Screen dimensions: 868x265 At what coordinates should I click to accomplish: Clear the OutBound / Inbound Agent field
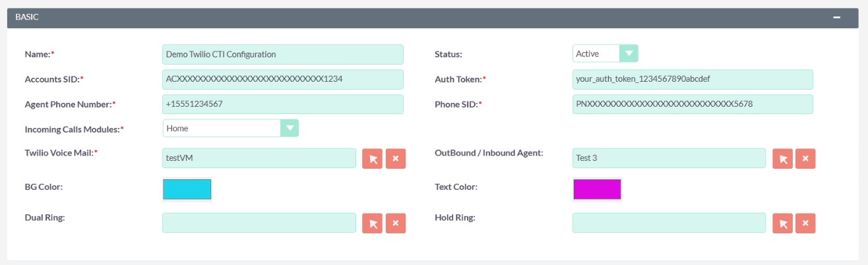[x=806, y=158]
